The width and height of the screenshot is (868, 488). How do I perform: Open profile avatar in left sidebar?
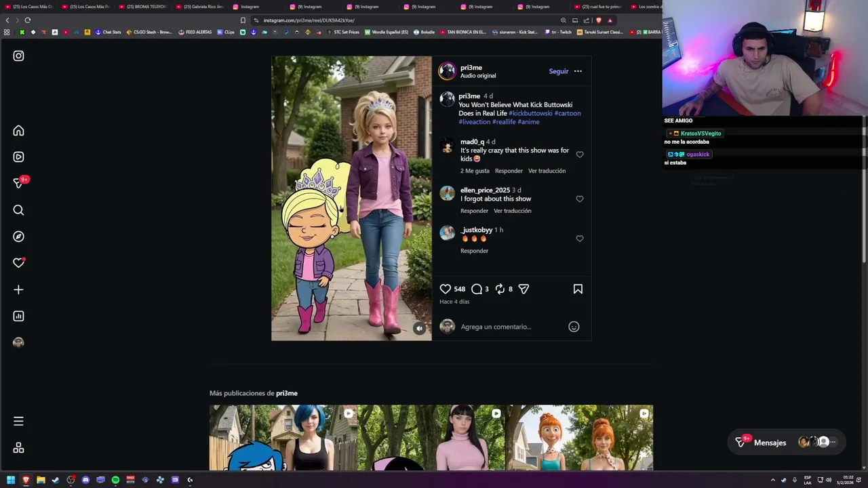click(x=18, y=342)
